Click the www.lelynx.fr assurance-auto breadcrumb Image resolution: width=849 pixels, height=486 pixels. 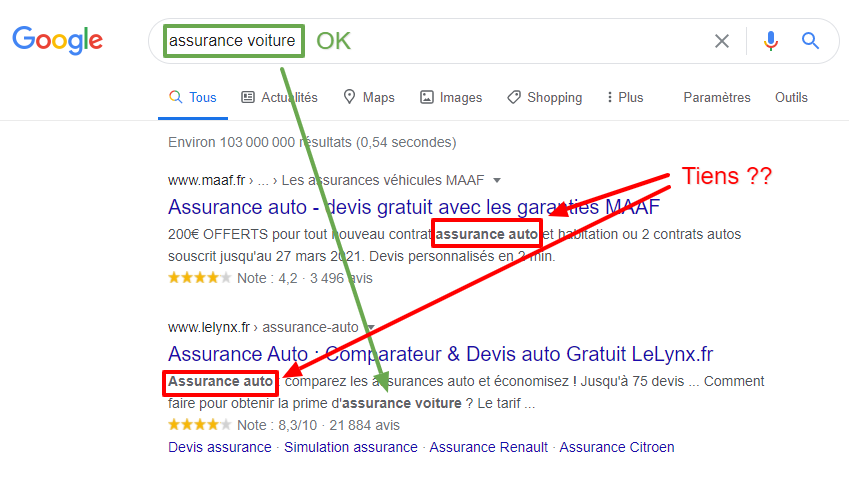point(263,327)
